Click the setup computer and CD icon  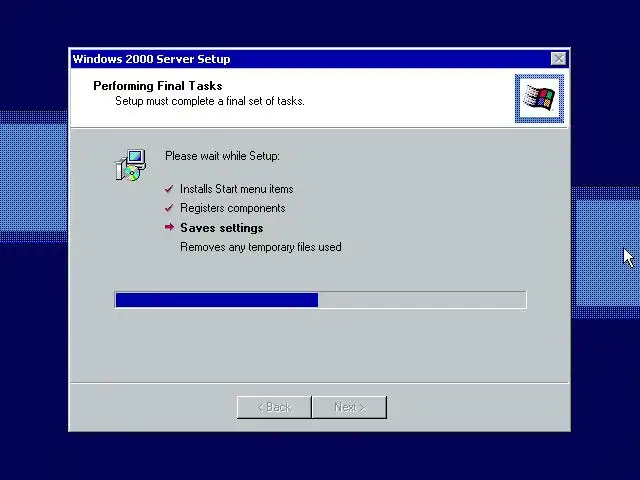click(130, 165)
